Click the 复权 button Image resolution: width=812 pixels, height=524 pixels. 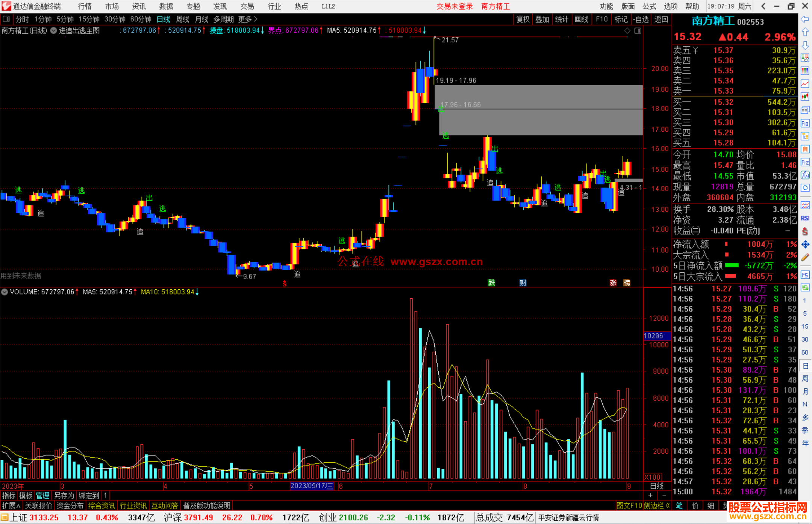coord(523,19)
